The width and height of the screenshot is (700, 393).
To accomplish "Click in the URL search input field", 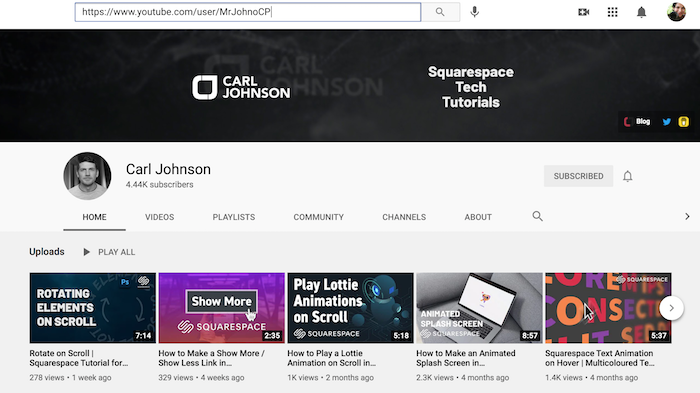I will 248,12.
